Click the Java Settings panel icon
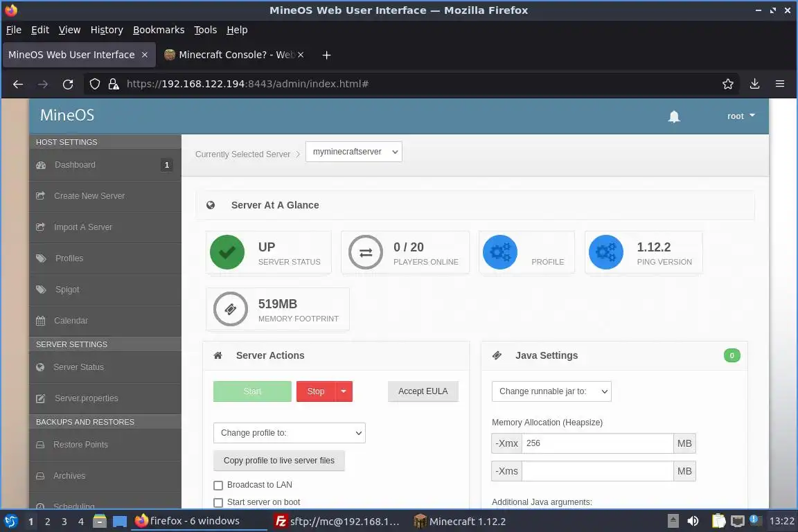This screenshot has height=532, width=798. click(x=497, y=355)
